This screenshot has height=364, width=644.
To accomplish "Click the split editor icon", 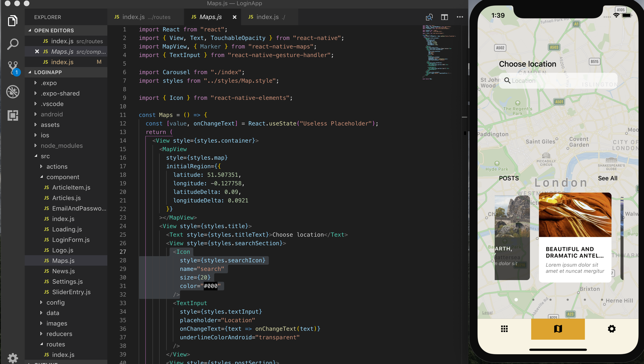I will (445, 17).
